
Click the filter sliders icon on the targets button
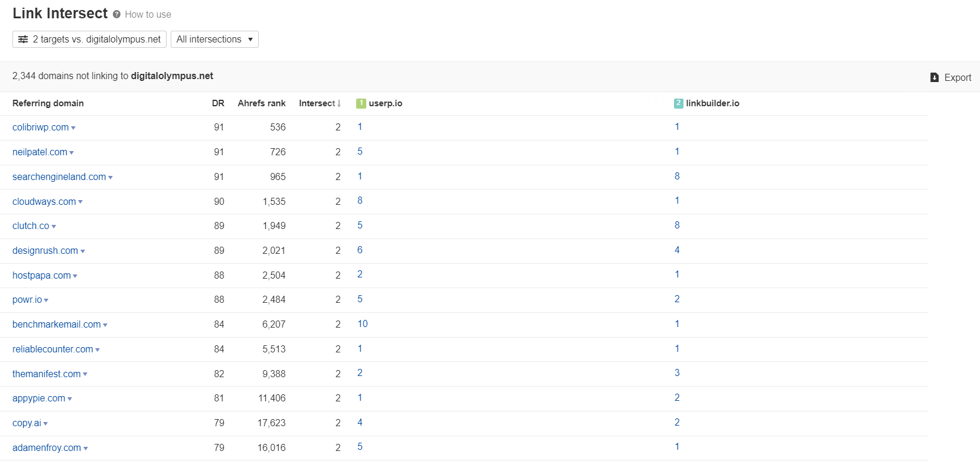point(23,39)
